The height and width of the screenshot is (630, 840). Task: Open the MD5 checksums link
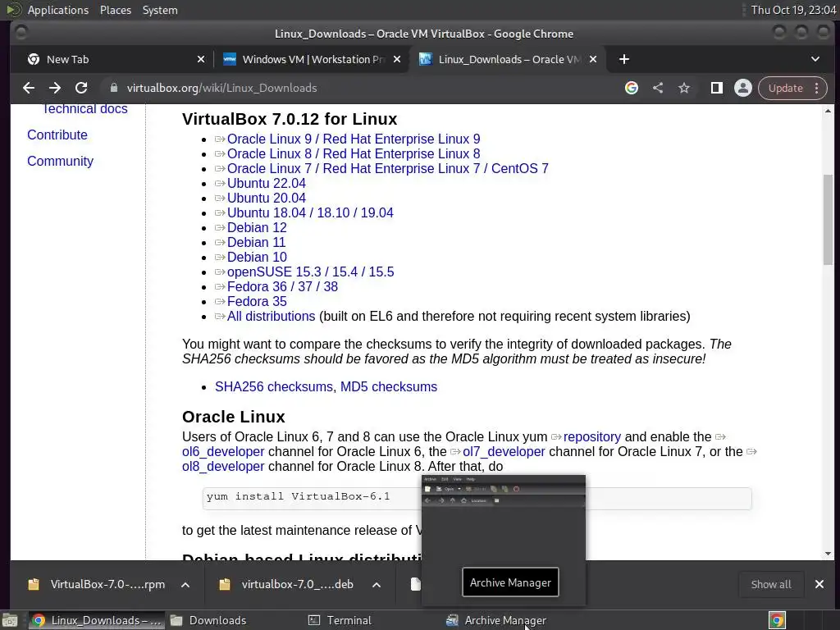click(x=388, y=387)
